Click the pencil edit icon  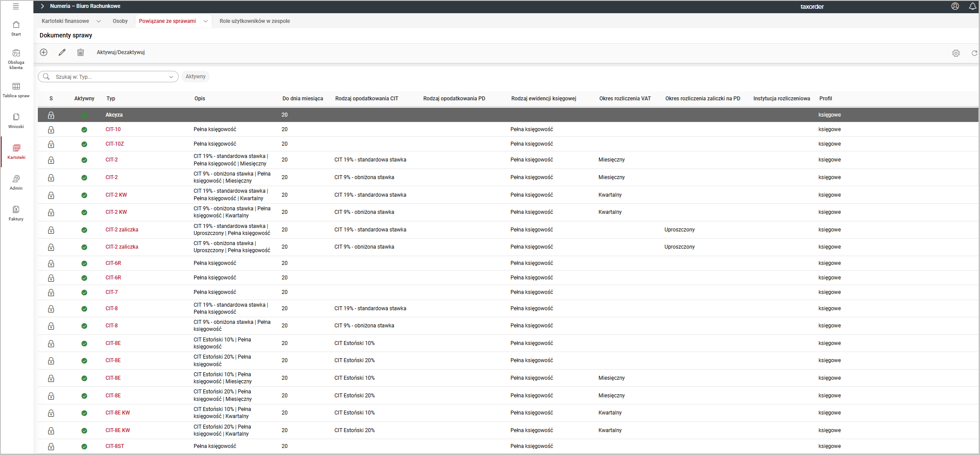[x=62, y=52]
